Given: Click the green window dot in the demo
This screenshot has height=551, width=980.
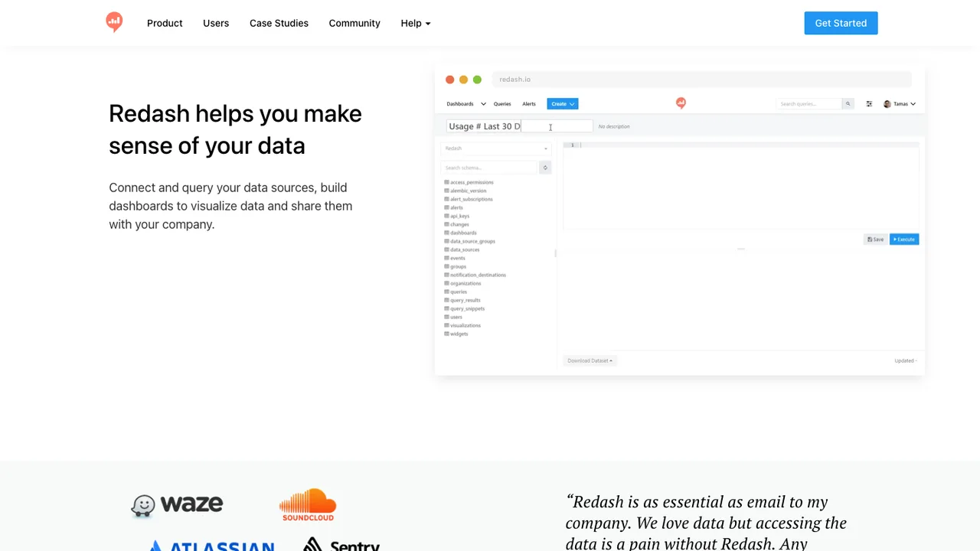Looking at the screenshot, I should tap(477, 80).
